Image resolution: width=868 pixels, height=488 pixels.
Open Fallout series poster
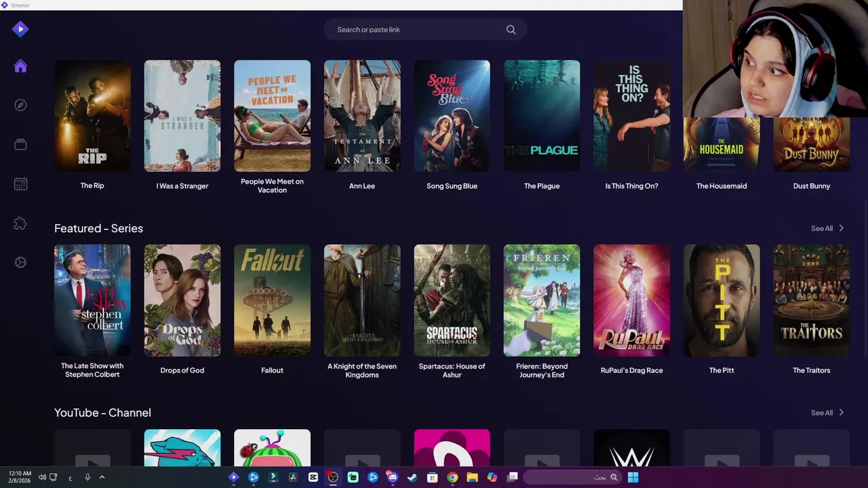point(272,300)
